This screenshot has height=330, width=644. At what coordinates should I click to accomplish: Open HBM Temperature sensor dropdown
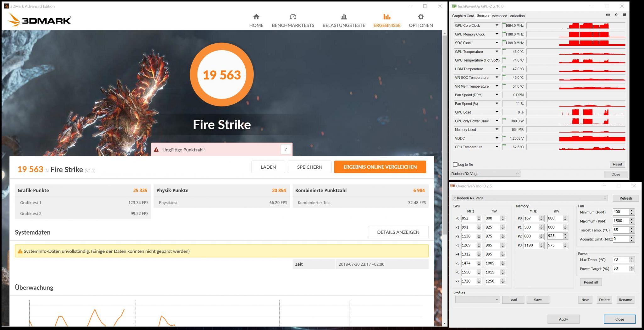497,69
